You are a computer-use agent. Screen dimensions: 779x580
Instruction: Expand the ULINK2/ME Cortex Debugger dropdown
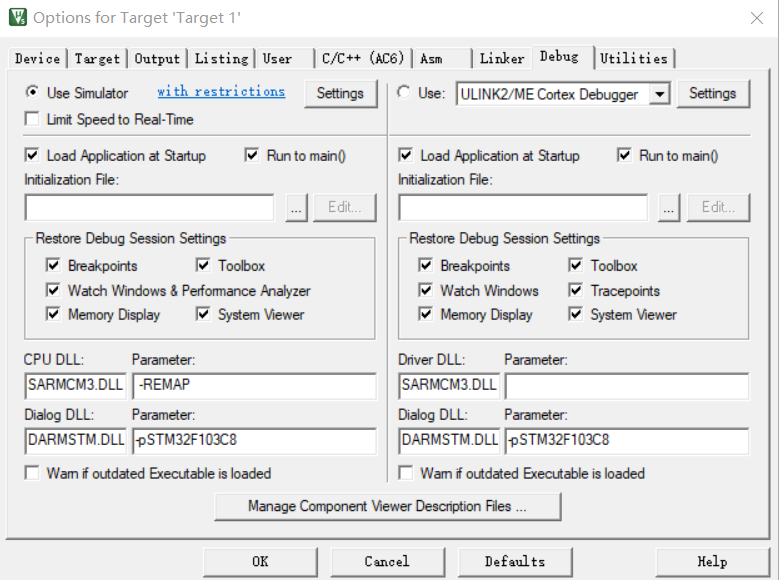pos(660,94)
